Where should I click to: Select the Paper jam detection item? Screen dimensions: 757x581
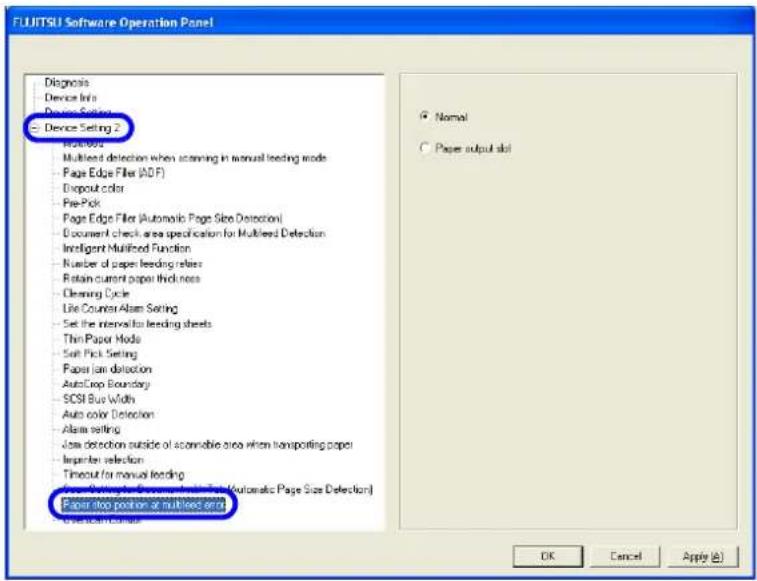(x=107, y=369)
